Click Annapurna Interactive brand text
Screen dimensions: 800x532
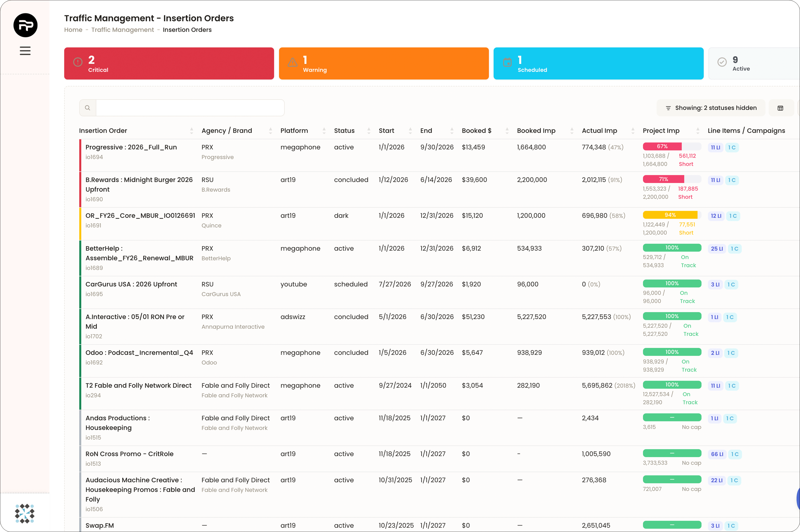pyautogui.click(x=233, y=327)
